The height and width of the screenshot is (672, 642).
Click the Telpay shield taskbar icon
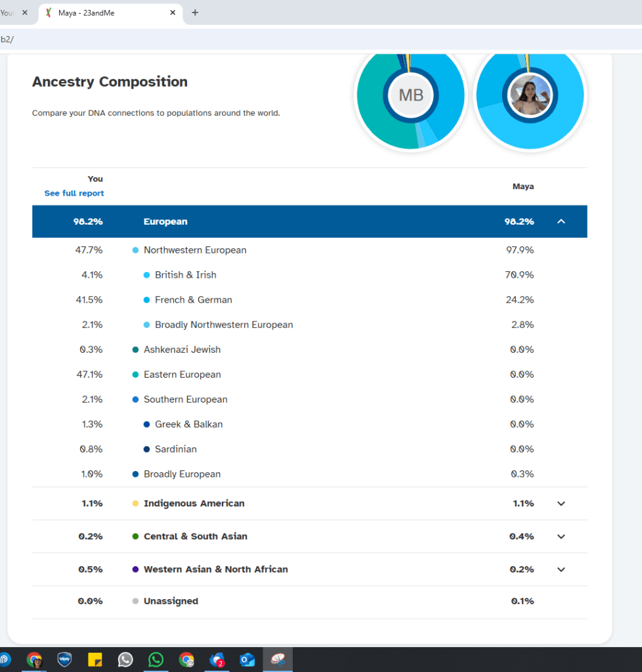[x=64, y=660]
